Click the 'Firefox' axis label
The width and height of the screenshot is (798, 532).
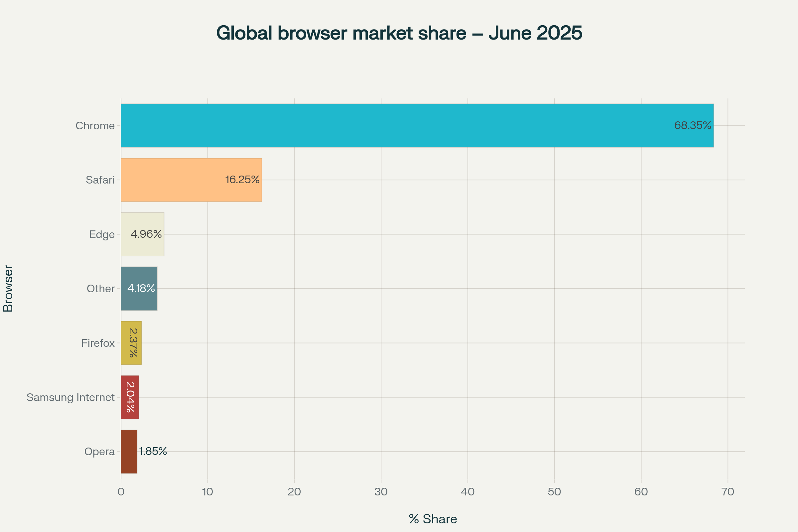98,343
